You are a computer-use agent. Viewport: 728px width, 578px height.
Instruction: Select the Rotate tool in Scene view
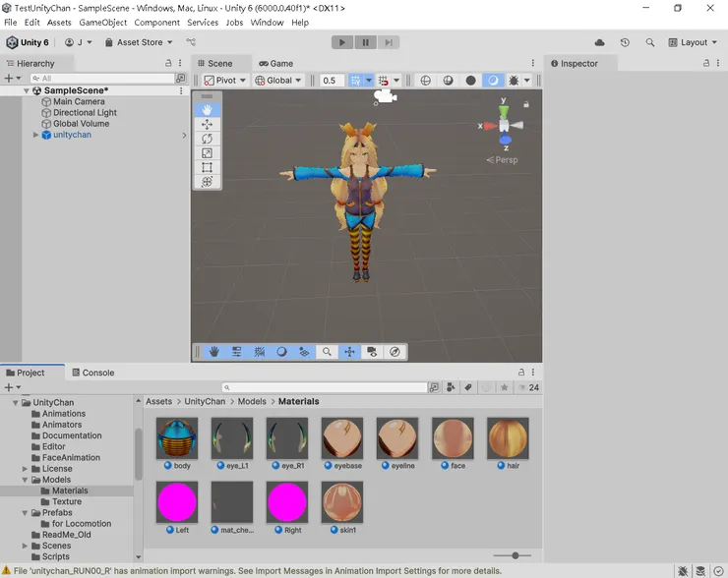coord(207,139)
